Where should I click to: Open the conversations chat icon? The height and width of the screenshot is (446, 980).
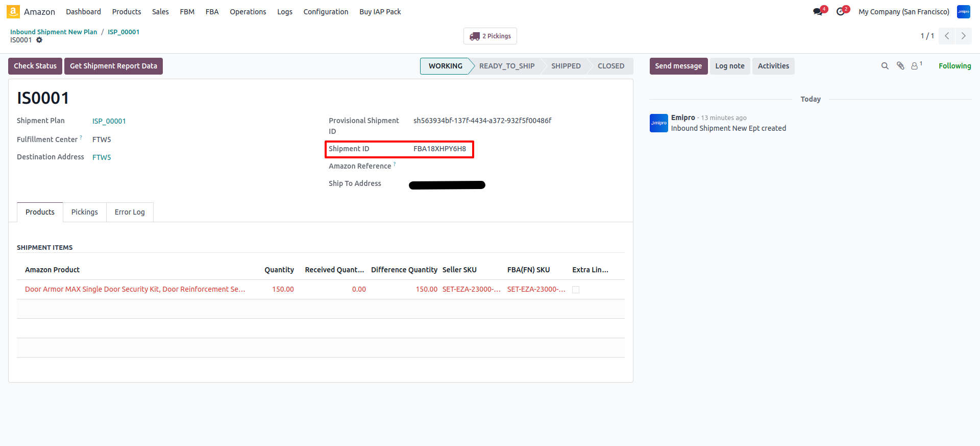click(818, 12)
